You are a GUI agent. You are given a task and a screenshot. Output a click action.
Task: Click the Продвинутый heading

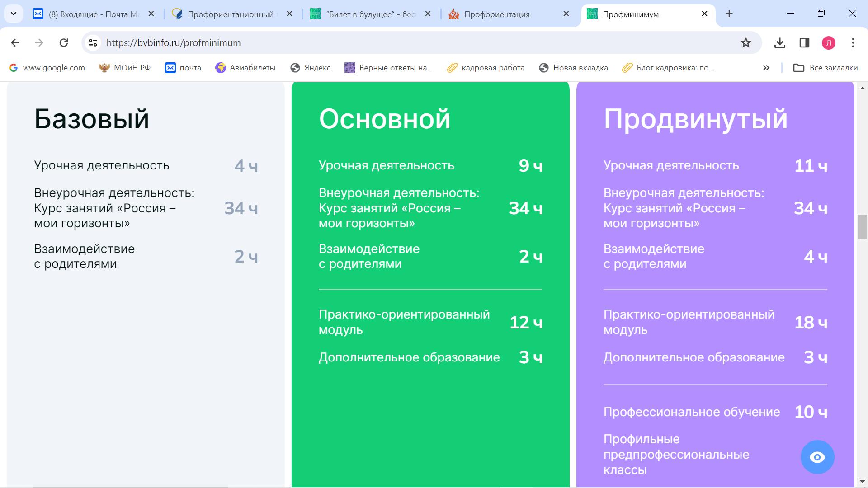pos(696,119)
